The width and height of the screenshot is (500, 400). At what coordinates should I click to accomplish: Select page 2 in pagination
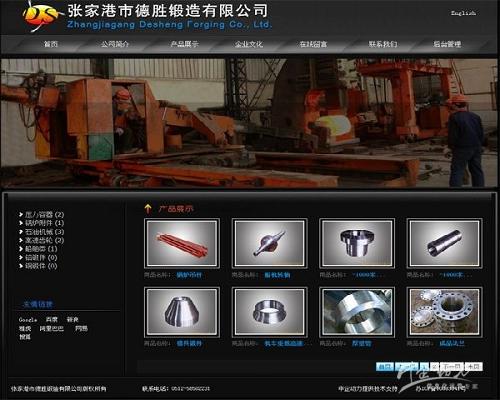coord(434,367)
